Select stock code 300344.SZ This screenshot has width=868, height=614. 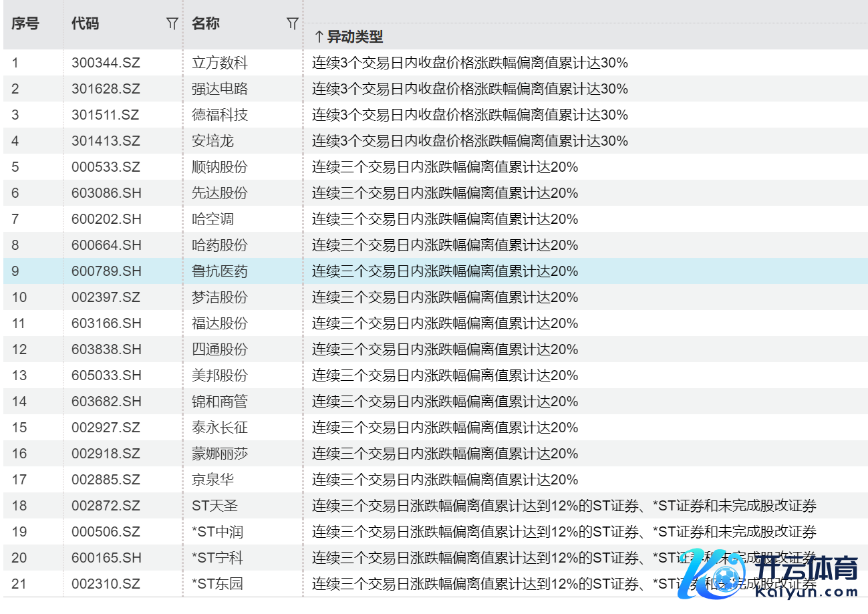click(106, 63)
